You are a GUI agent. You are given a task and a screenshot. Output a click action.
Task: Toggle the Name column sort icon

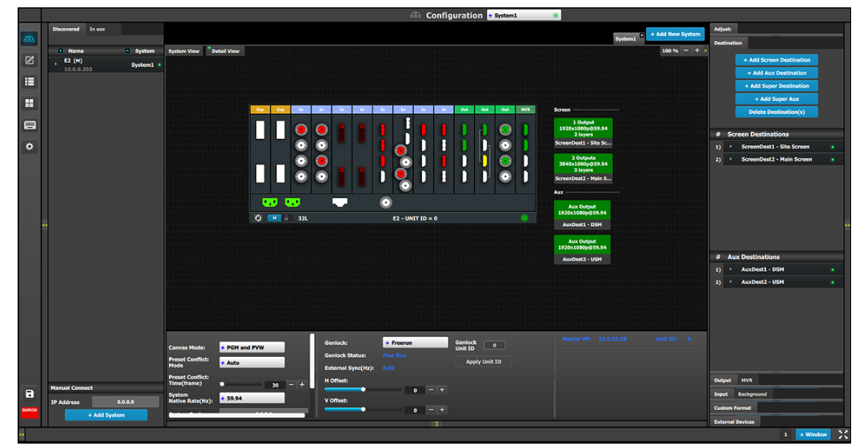coord(61,51)
